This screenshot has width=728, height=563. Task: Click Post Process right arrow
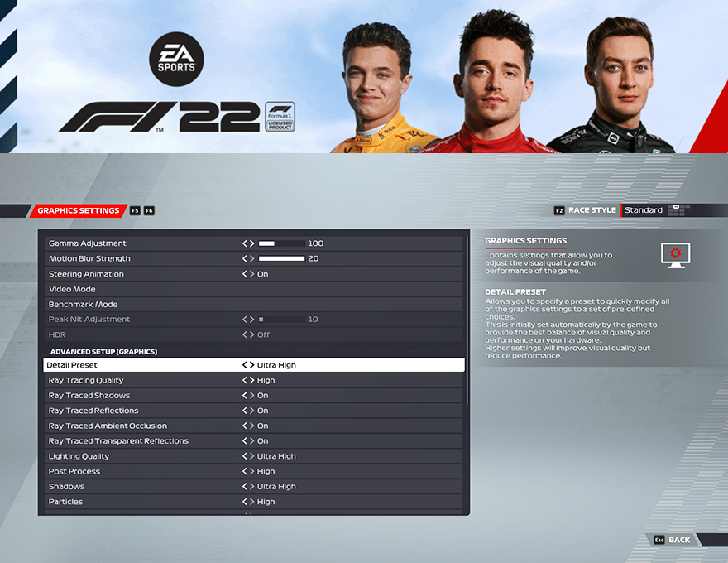point(251,471)
